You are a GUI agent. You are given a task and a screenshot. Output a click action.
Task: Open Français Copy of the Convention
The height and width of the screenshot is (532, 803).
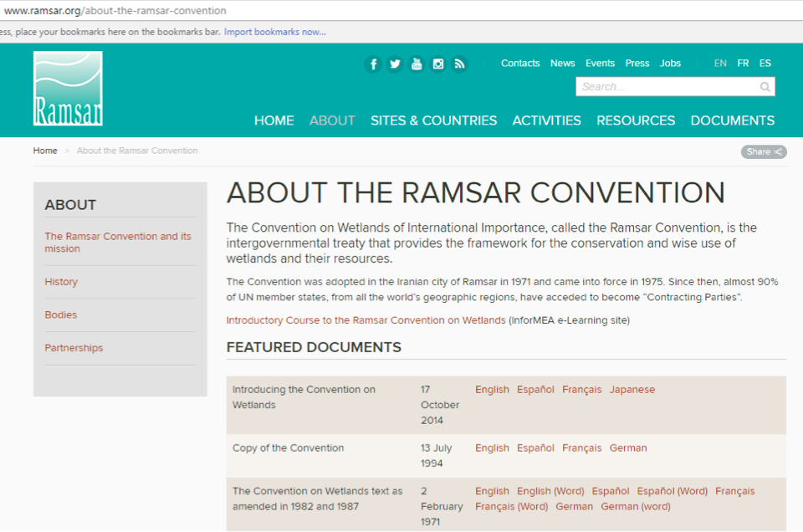coord(582,448)
